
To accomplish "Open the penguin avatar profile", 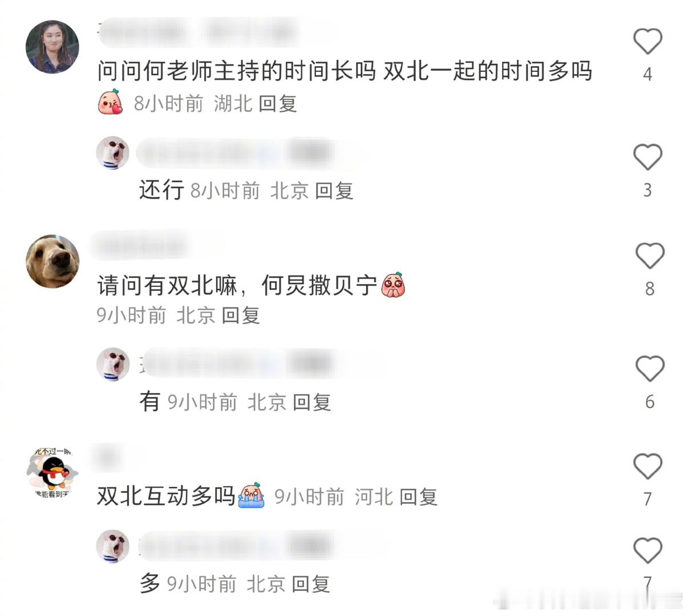I will point(52,473).
